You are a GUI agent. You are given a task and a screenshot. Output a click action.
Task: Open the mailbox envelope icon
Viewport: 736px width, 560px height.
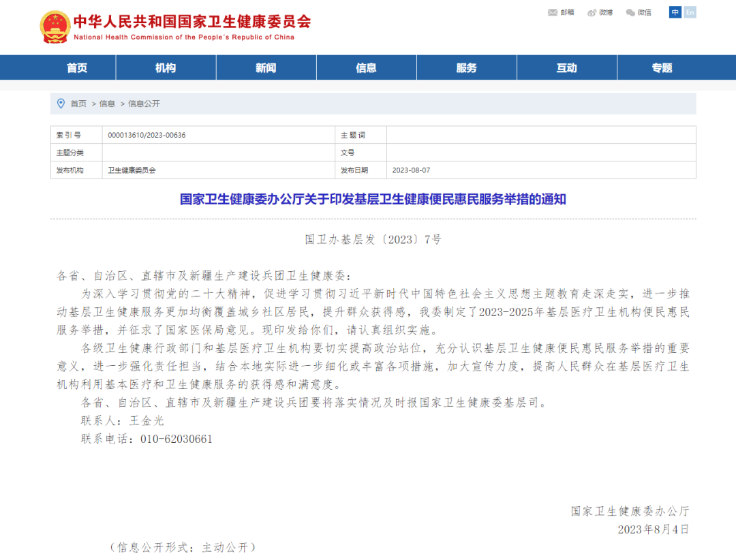(553, 12)
